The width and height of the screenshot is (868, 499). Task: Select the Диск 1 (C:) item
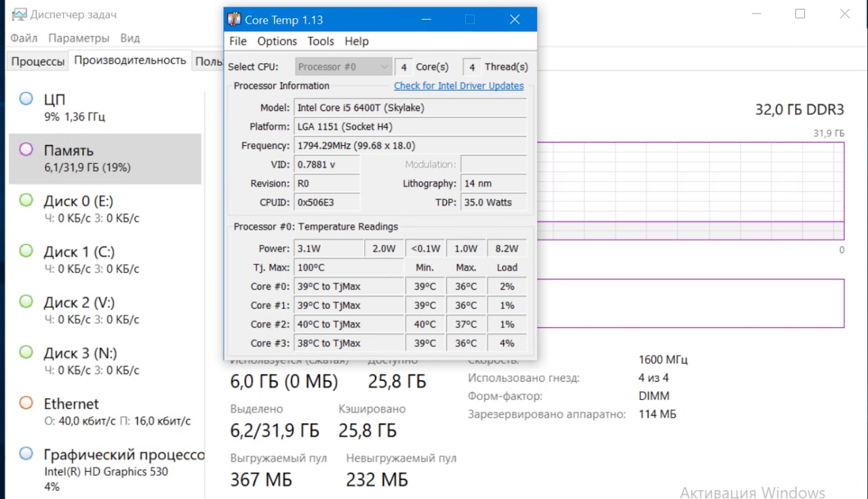105,260
